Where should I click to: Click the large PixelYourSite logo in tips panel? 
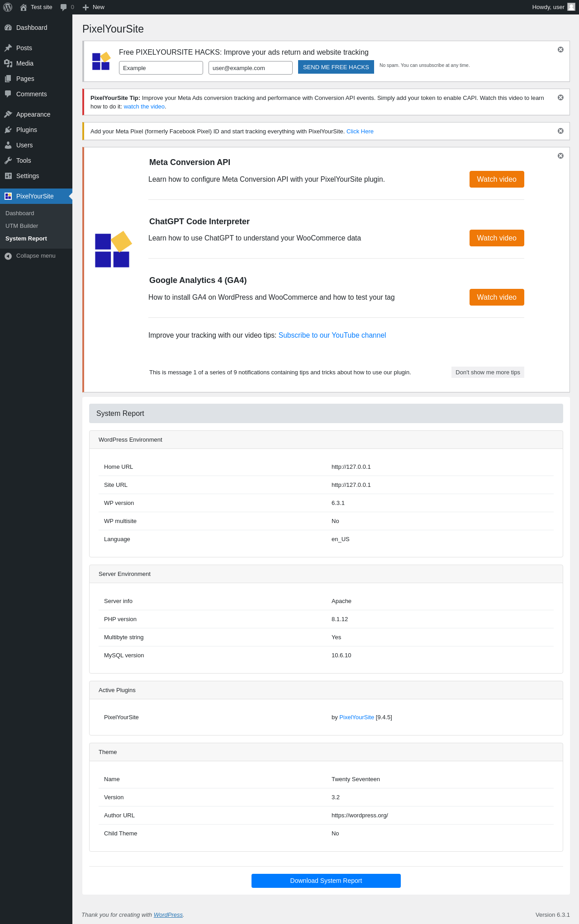113,250
